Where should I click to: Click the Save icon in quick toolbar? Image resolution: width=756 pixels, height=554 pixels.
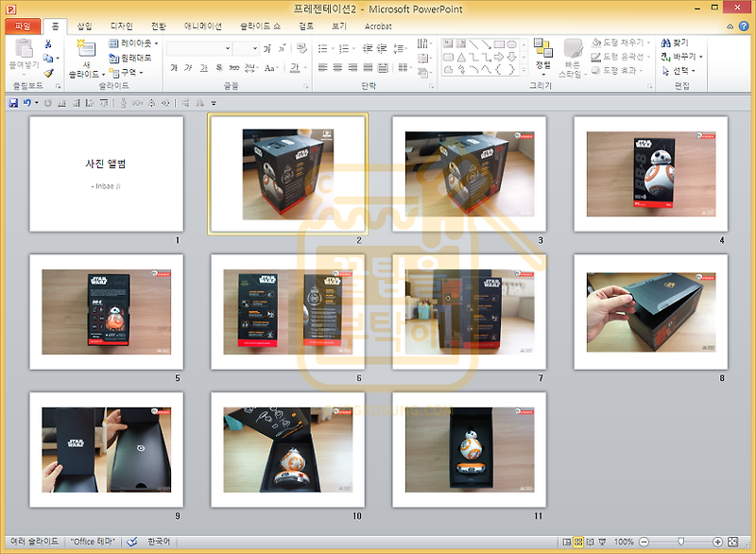point(13,103)
